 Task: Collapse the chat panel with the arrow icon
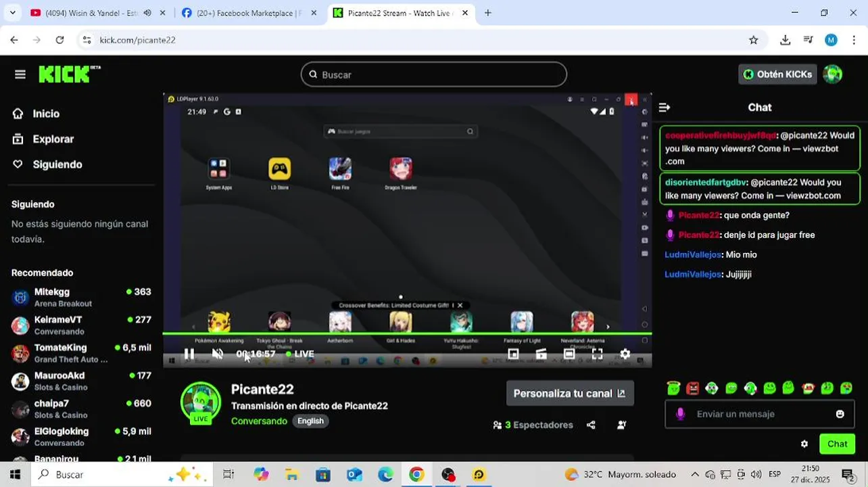(x=665, y=108)
